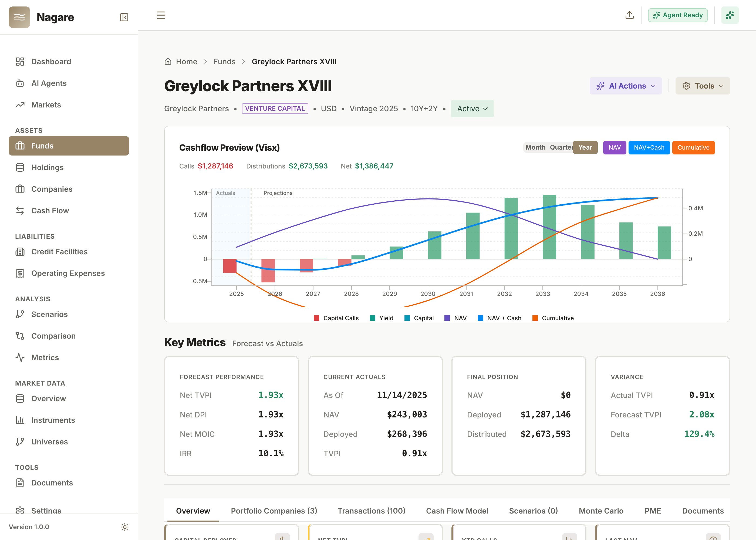Viewport: 756px width, 540px height.
Task: Go to Home breadcrumb link
Action: [187, 62]
